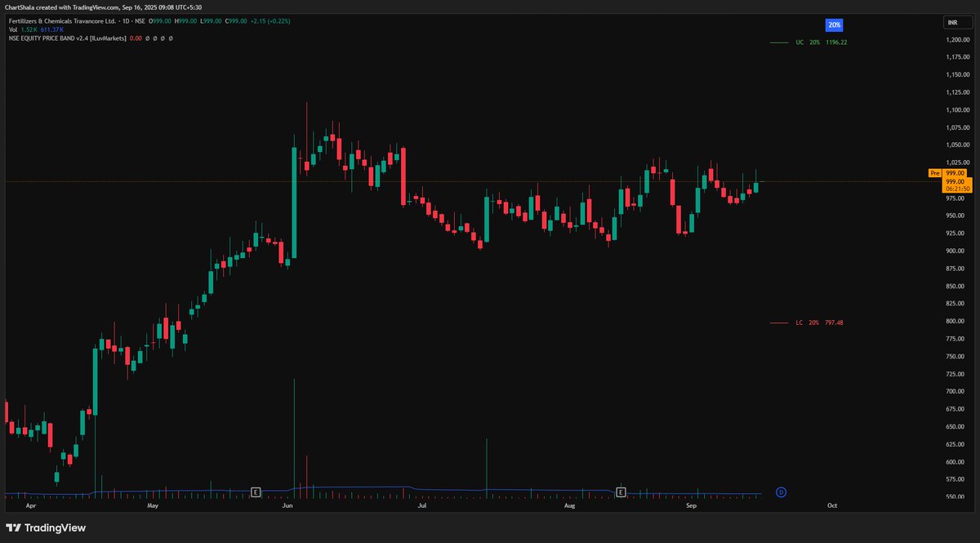Click the 1,200.00 price axis label
Viewport: 980px width, 543px height.
click(957, 39)
